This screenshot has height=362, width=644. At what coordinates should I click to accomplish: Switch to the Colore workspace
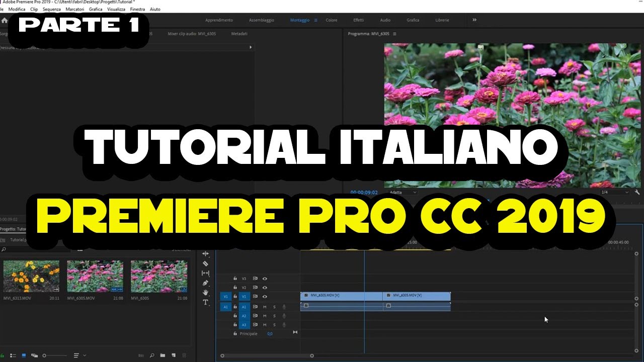(332, 20)
